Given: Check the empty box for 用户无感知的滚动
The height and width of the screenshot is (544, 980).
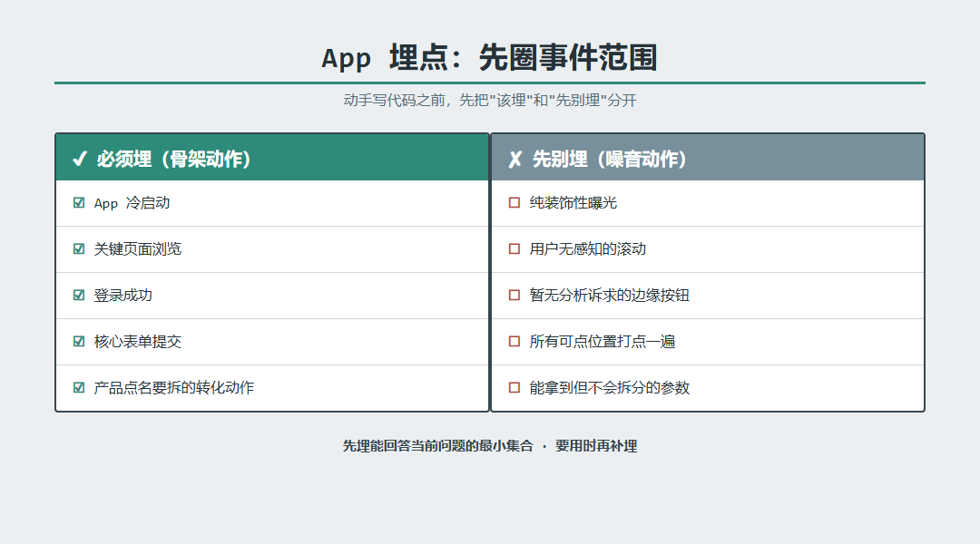Looking at the screenshot, I should click(x=514, y=248).
